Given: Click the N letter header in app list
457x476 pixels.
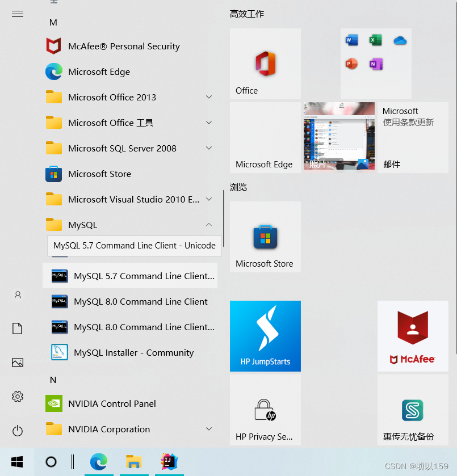Looking at the screenshot, I should click(53, 380).
